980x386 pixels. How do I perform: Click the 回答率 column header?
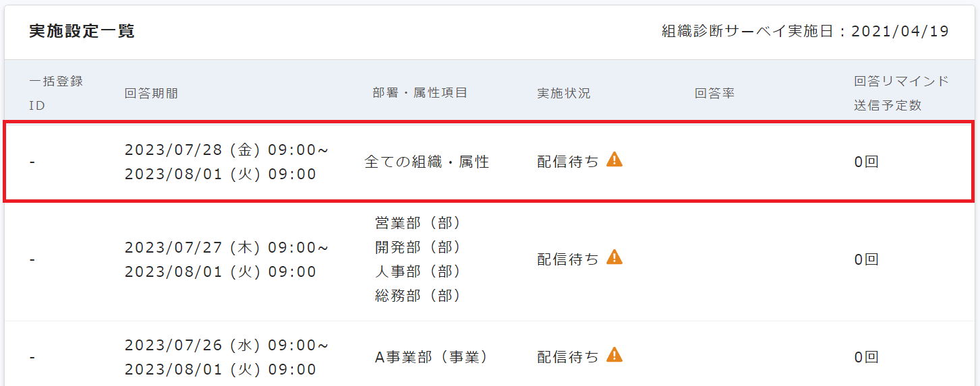714,94
